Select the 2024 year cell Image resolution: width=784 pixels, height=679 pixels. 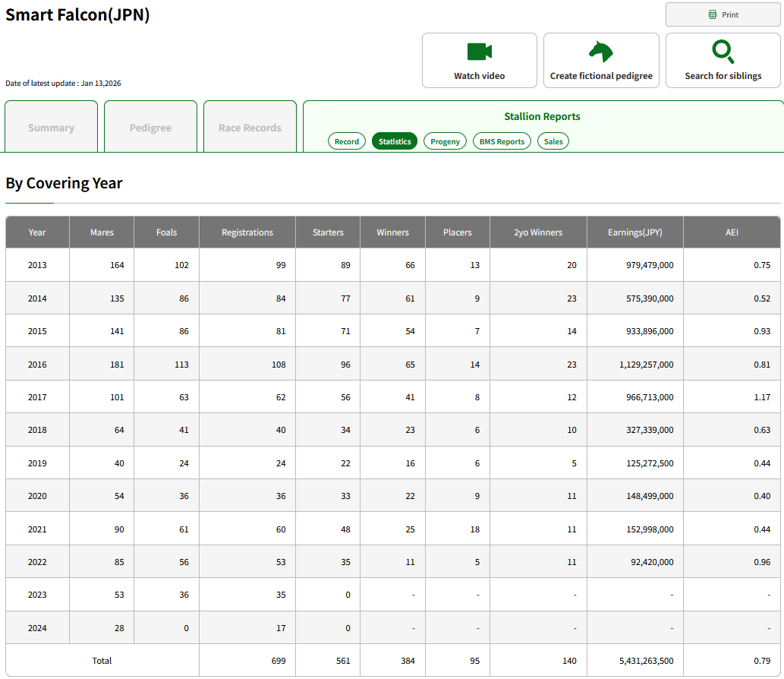point(37,628)
